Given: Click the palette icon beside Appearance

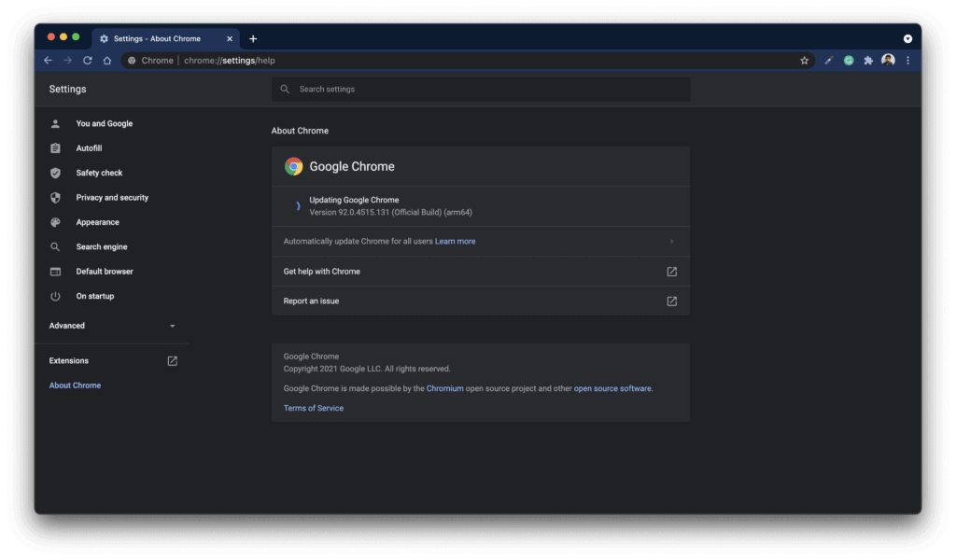Looking at the screenshot, I should (x=55, y=222).
